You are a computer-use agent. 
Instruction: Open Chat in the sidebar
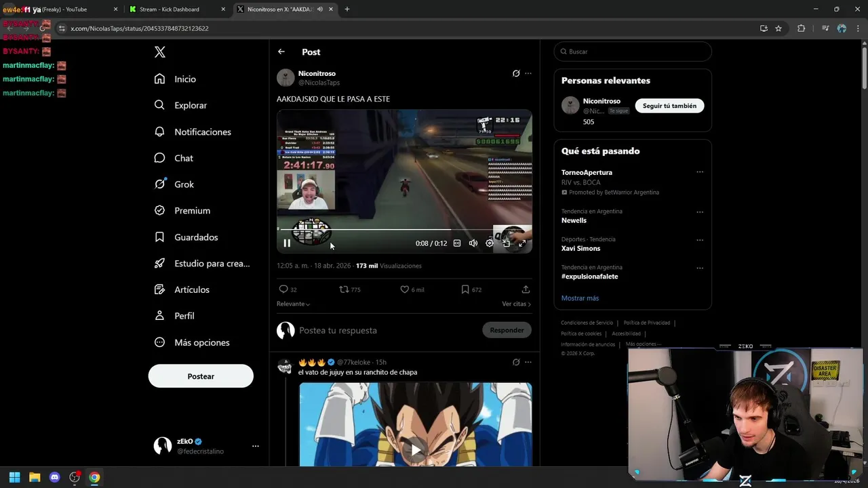click(174, 158)
